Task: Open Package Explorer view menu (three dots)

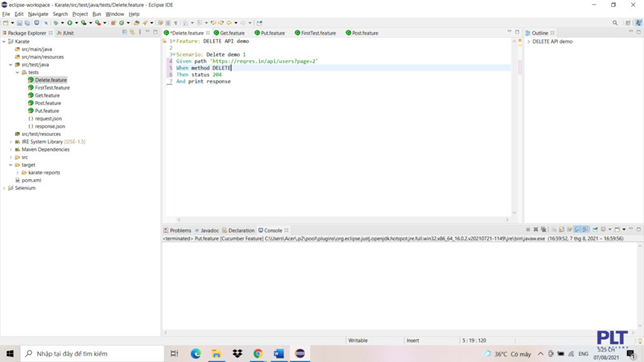Action: (x=140, y=32)
